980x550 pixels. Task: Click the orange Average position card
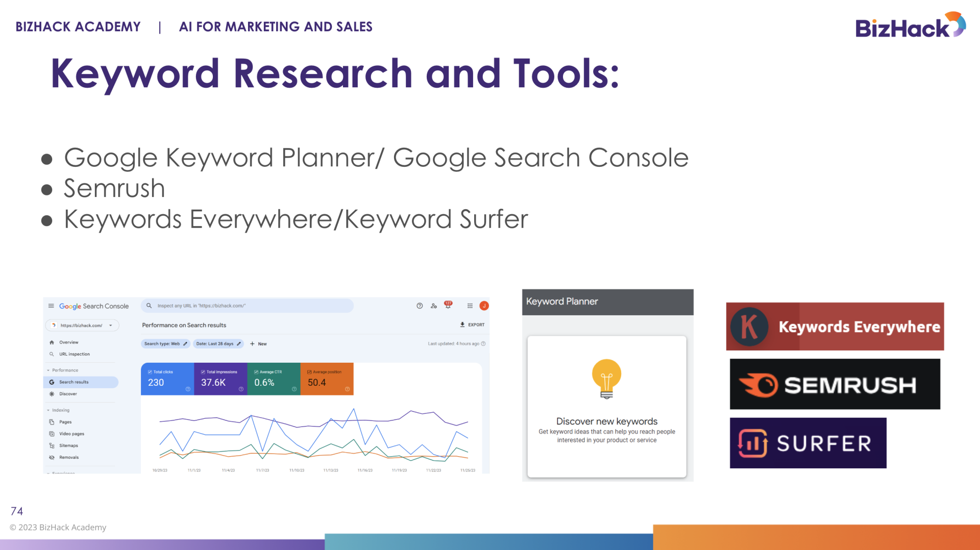click(x=327, y=379)
